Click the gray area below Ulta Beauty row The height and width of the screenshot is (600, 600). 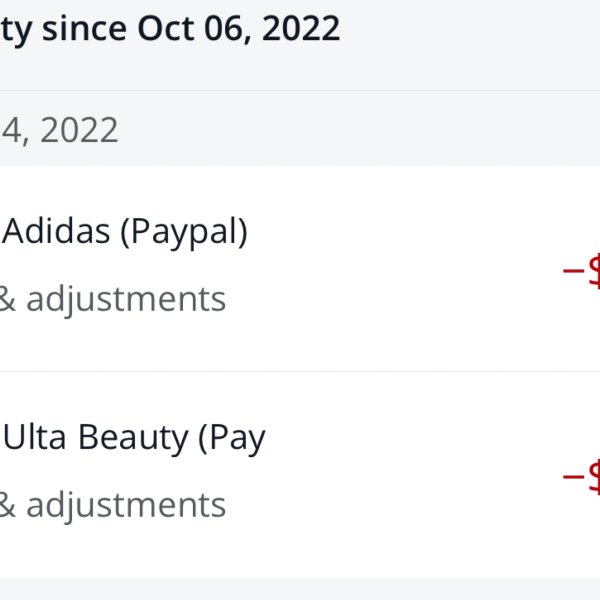pyautogui.click(x=300, y=589)
